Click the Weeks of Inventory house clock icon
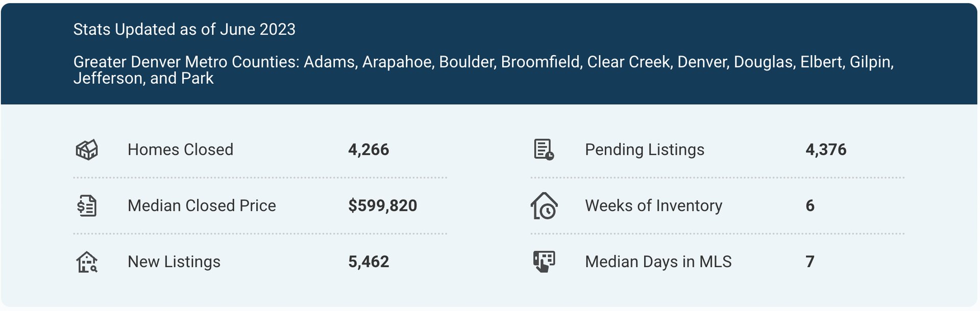The image size is (980, 311). [544, 206]
